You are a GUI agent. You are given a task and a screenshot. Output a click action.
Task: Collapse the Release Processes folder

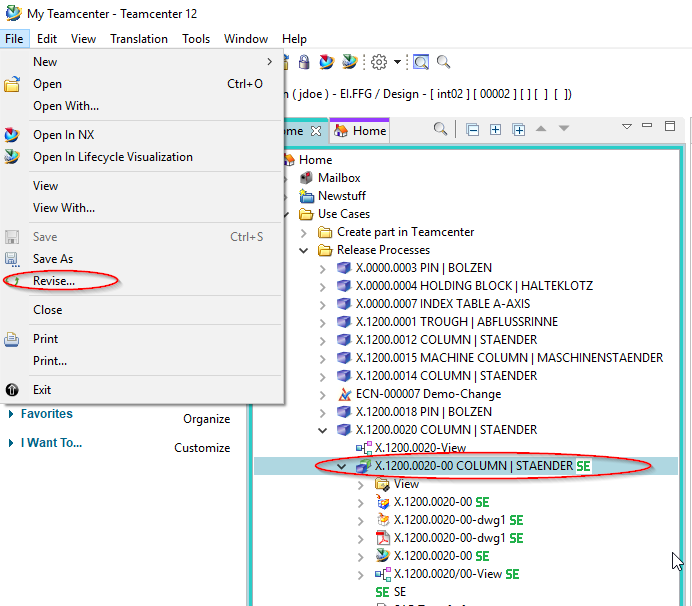[x=303, y=250]
